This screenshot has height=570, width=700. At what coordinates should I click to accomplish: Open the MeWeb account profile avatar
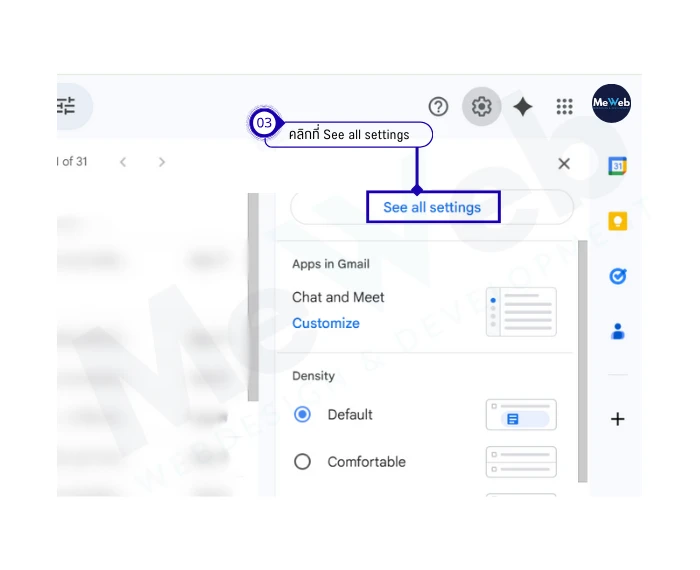611,104
